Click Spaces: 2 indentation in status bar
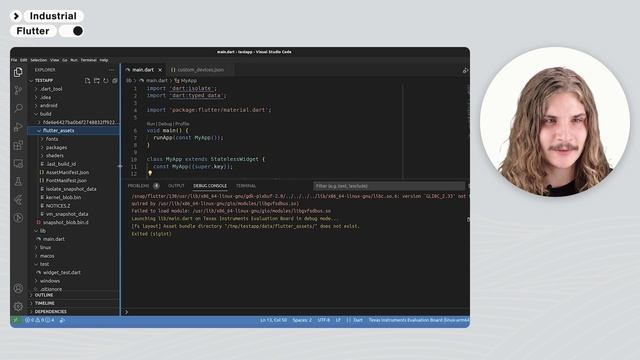This screenshot has height=360, width=640. 302,320
